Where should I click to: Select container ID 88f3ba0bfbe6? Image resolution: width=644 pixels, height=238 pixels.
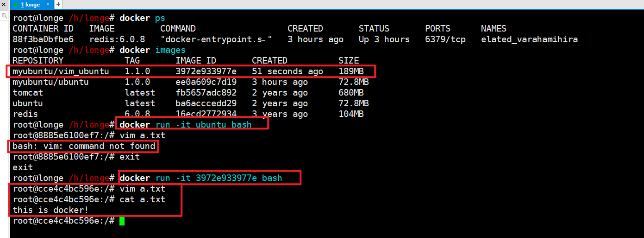[43, 39]
